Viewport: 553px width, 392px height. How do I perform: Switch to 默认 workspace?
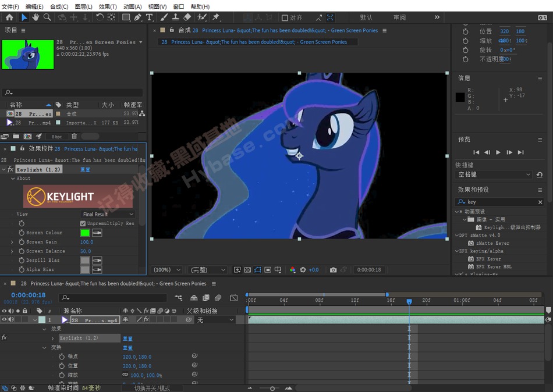tap(366, 17)
